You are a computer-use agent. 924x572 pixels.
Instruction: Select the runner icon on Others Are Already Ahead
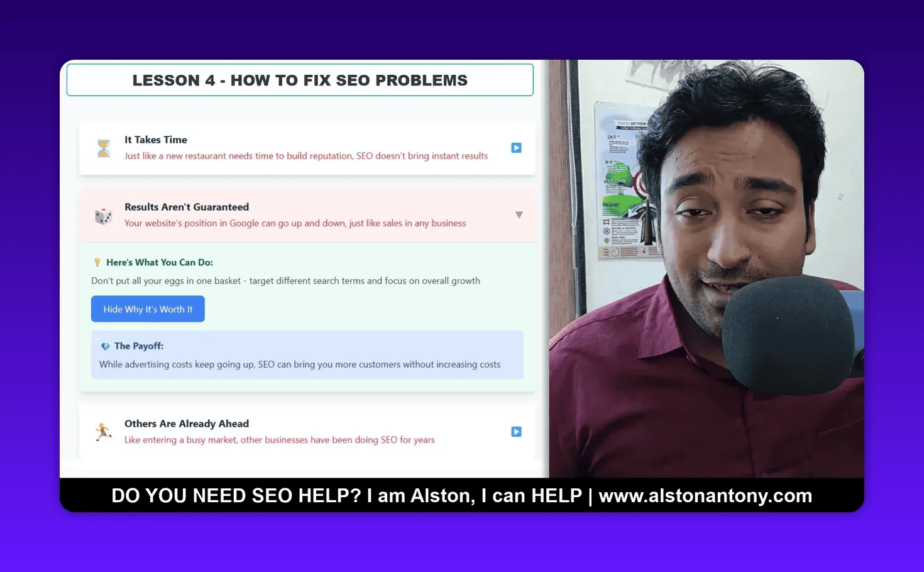tap(103, 432)
